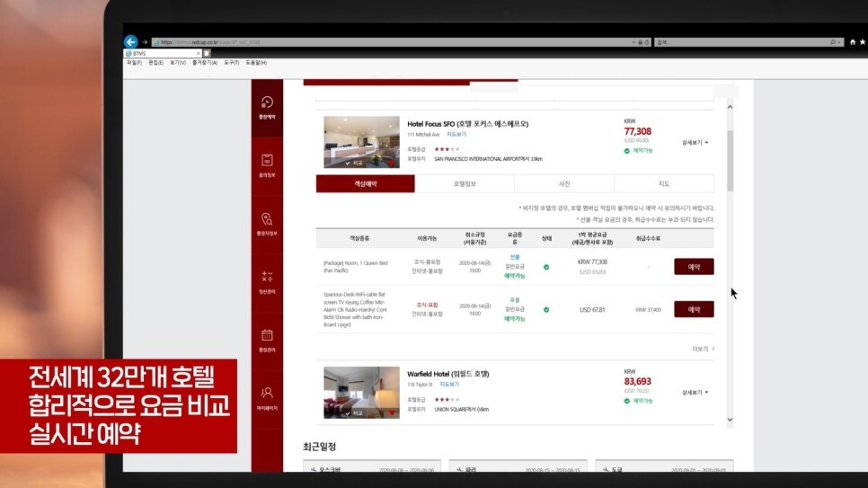Select the 객실예약 tab

(366, 184)
